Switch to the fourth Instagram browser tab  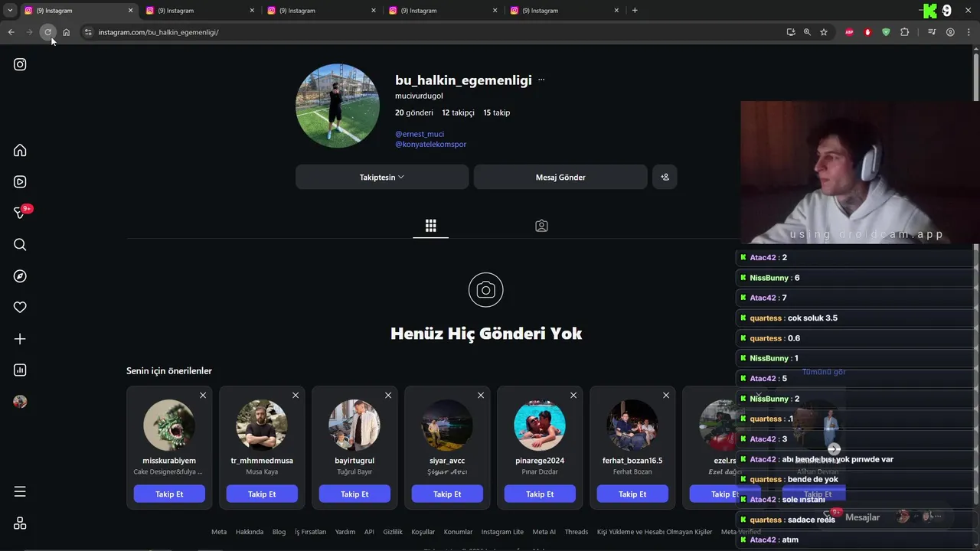click(x=443, y=11)
